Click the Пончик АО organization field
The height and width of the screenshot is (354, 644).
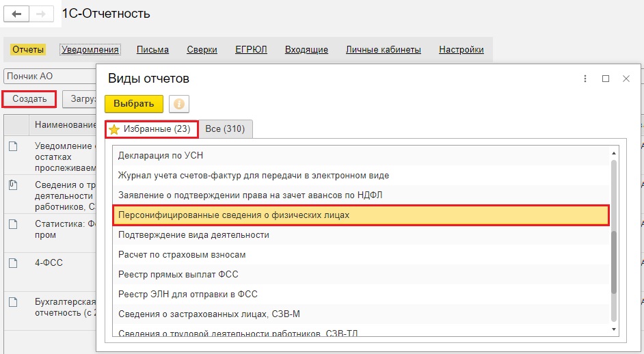(50, 77)
